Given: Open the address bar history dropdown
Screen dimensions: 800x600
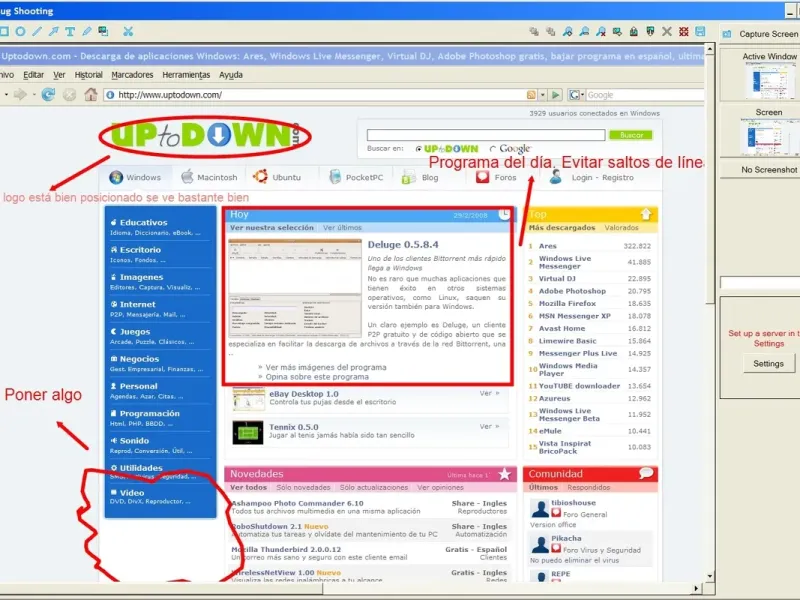Looking at the screenshot, I should pos(543,95).
